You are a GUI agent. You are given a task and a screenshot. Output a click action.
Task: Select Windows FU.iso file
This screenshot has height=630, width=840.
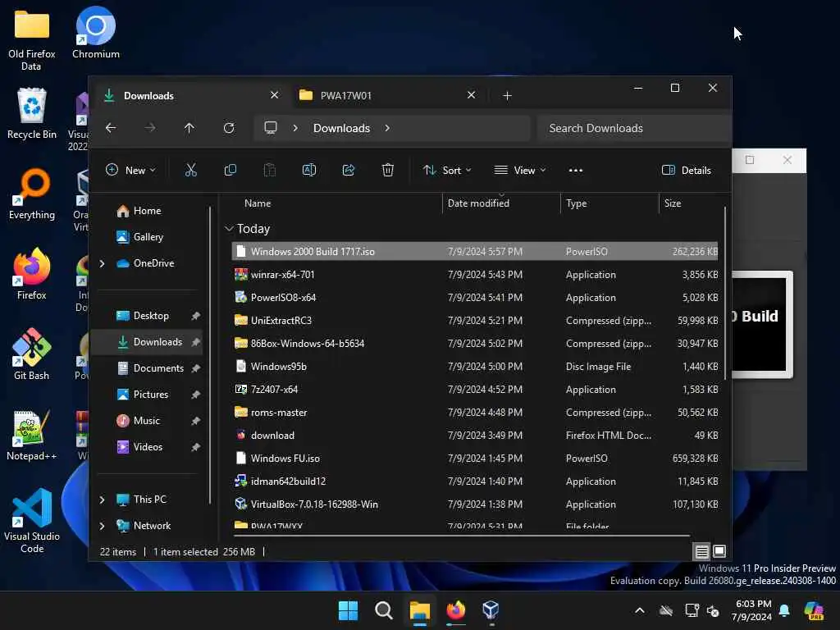pos(475,459)
